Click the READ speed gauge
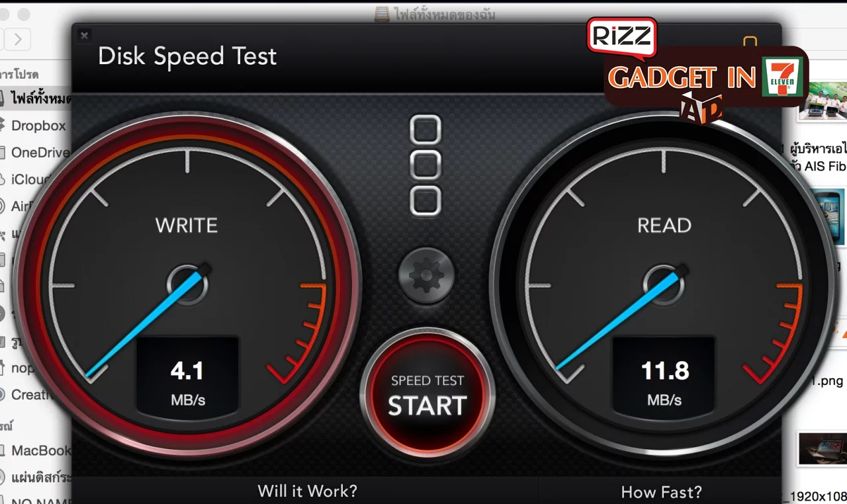Screen dimensions: 847x504 tap(664, 284)
